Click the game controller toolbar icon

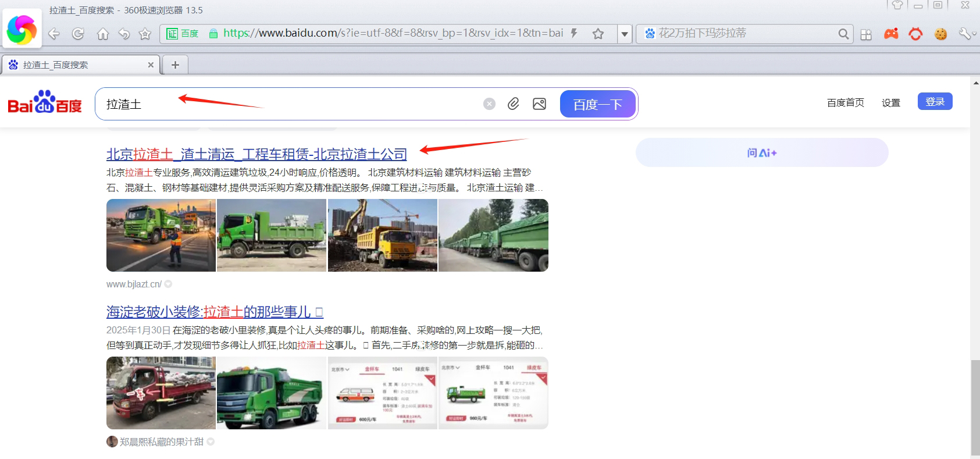tap(891, 34)
